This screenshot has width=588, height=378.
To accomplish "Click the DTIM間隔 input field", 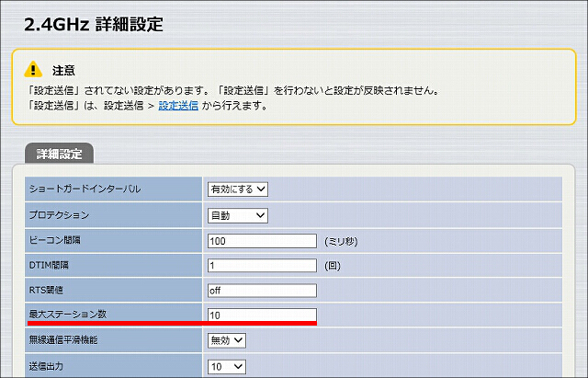I will click(x=262, y=266).
